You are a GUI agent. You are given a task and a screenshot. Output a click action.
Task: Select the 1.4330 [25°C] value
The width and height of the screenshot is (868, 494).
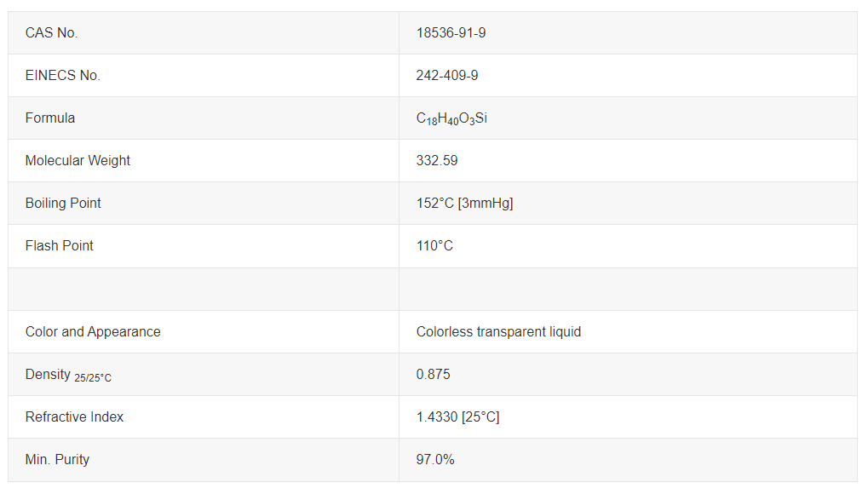[x=457, y=417]
